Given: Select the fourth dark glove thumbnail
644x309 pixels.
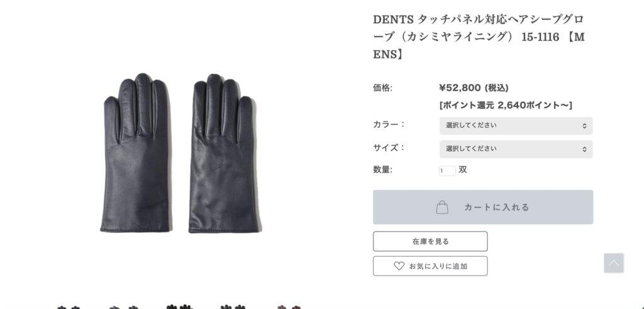Looking at the screenshot, I should coord(233,307).
